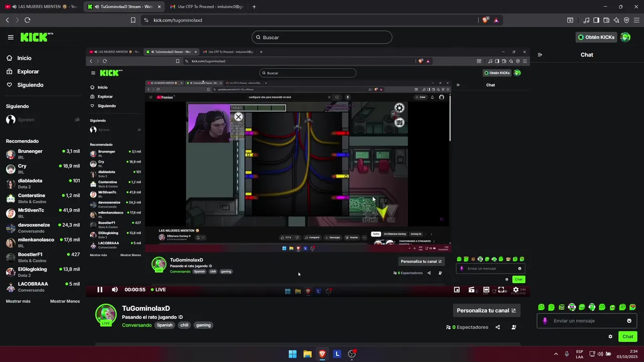Toggle fullscreen in stream player
The height and width of the screenshot is (362, 644).
pyautogui.click(x=501, y=290)
